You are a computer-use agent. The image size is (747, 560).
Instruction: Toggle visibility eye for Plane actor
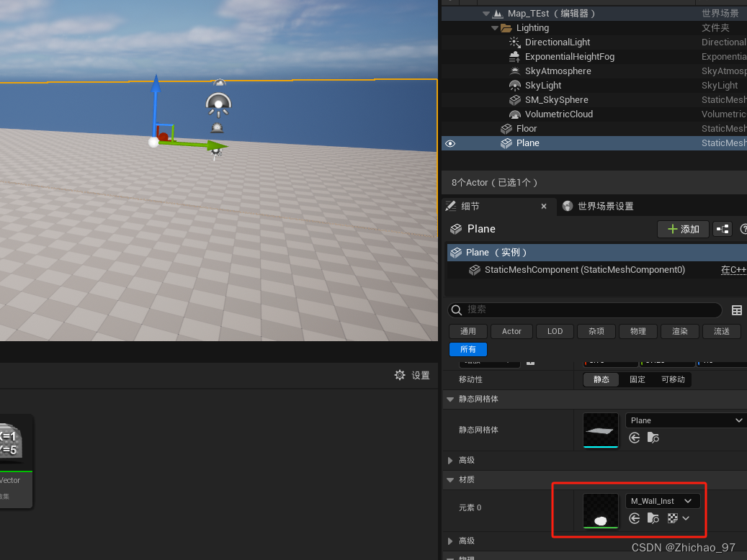pos(450,143)
